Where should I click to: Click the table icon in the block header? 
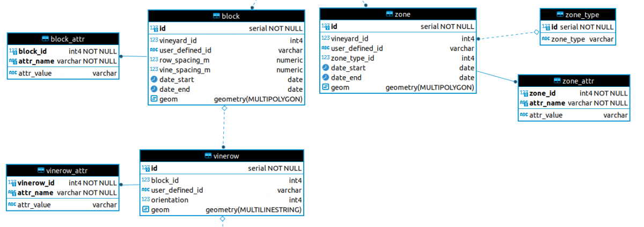click(216, 16)
